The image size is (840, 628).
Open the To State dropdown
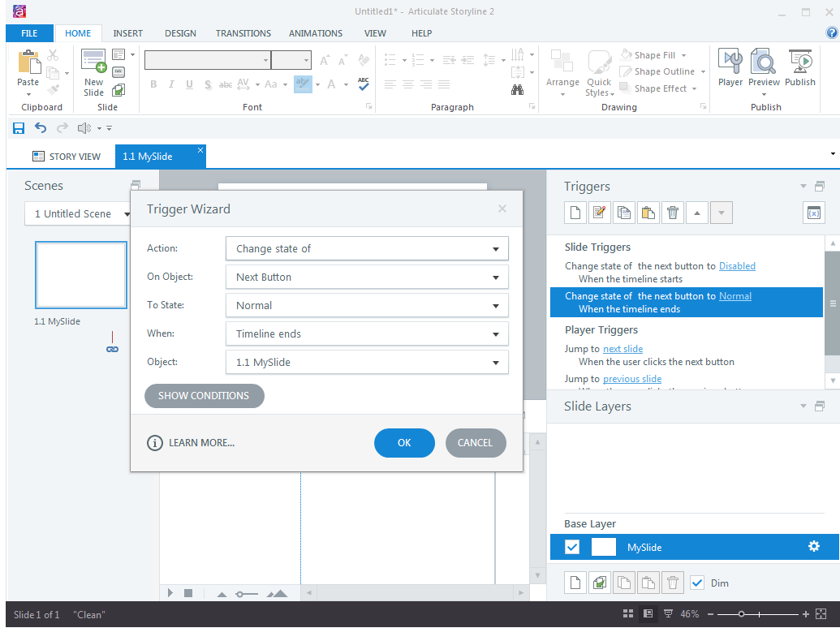pyautogui.click(x=366, y=305)
